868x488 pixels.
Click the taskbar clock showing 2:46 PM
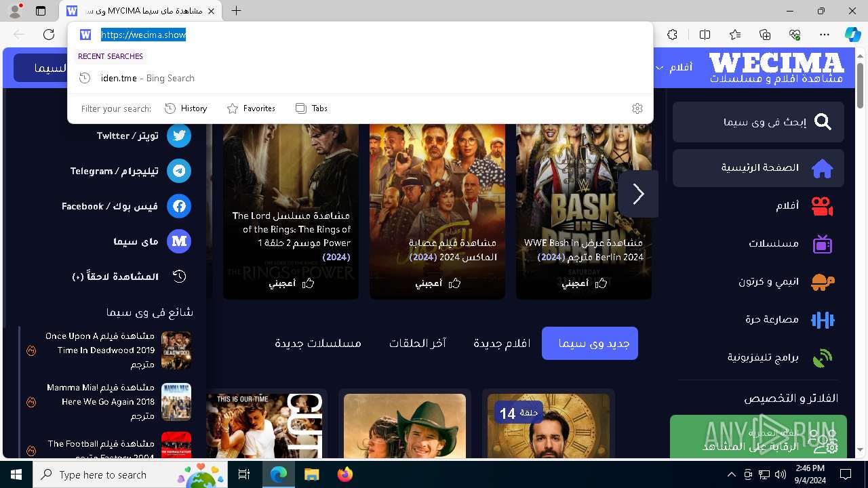pyautogui.click(x=810, y=474)
